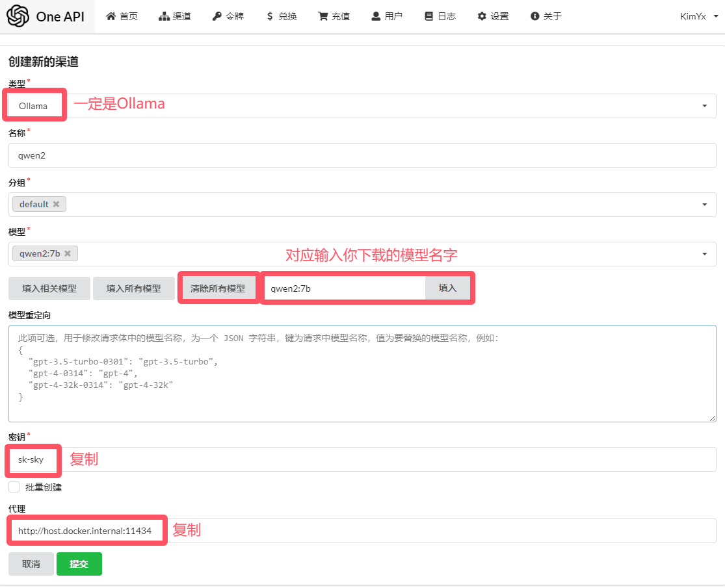Open the KimYx user menu
The image size is (725, 588).
point(699,16)
